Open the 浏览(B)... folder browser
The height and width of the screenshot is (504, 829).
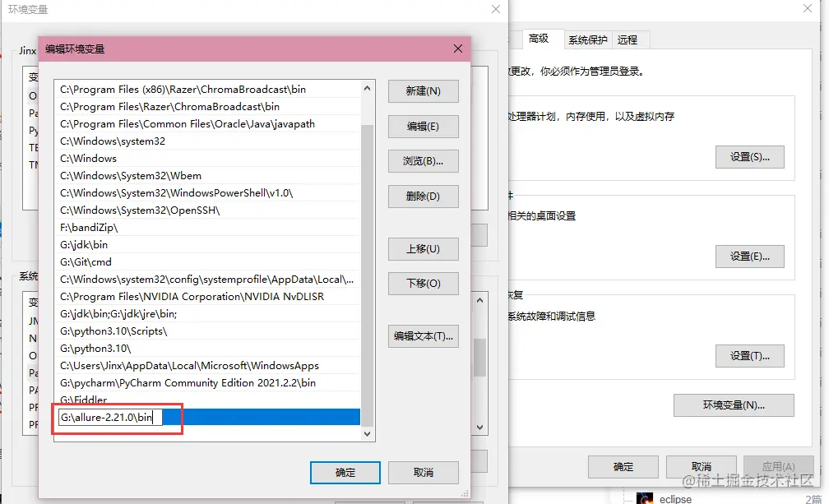click(x=423, y=161)
